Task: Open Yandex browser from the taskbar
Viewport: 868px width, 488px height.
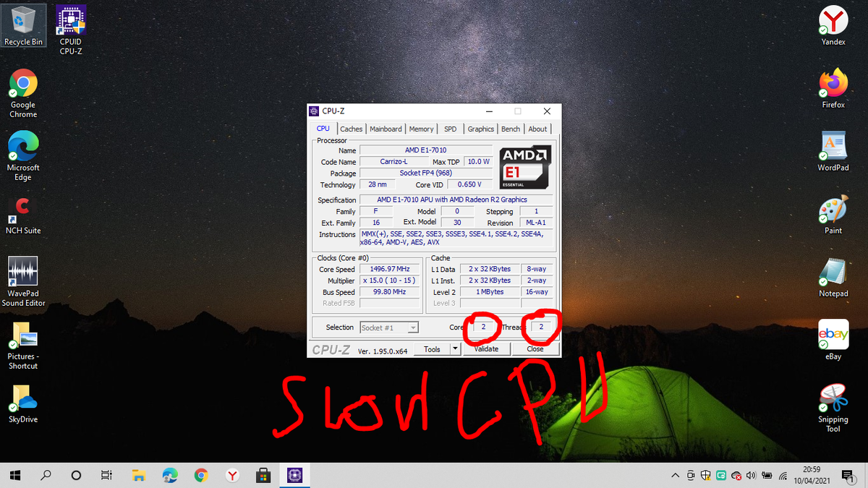Action: tap(232, 475)
